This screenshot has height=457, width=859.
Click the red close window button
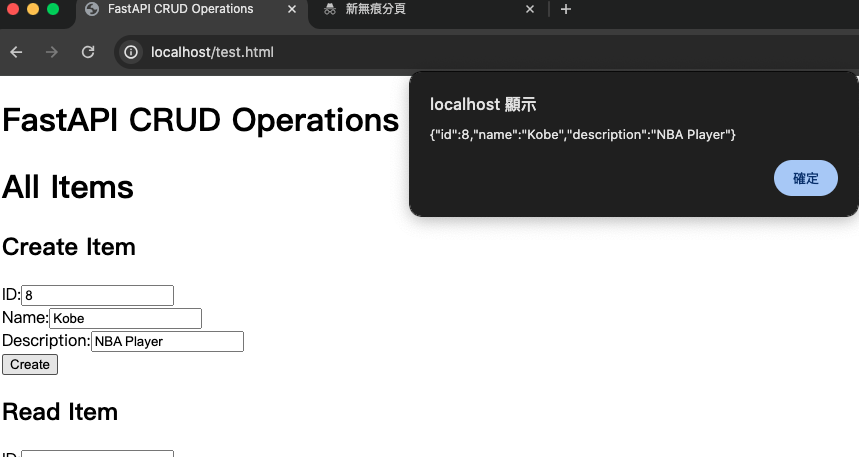13,10
